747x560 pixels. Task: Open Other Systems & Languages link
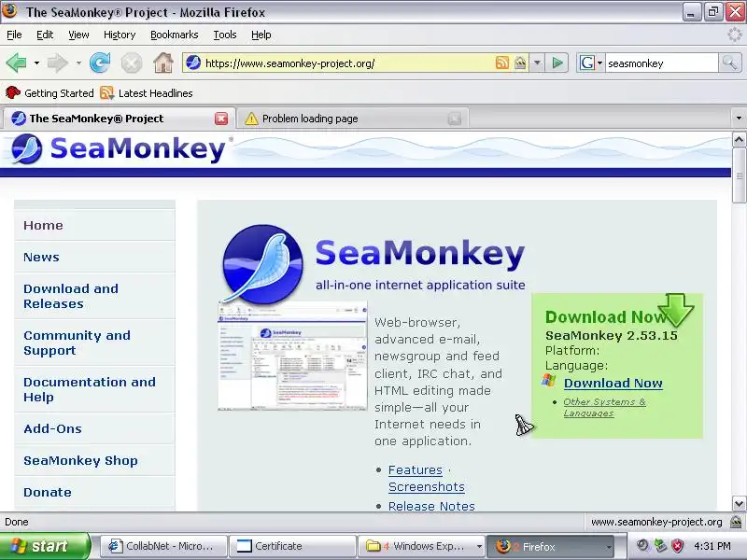(x=604, y=407)
